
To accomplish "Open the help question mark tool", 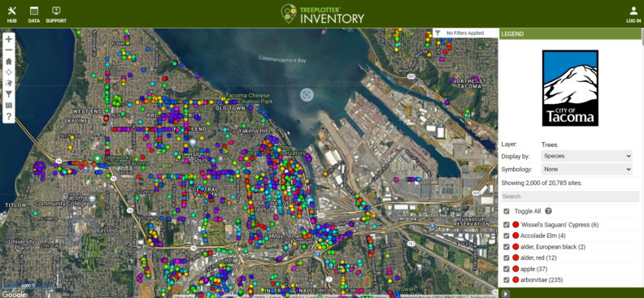I will tap(9, 116).
